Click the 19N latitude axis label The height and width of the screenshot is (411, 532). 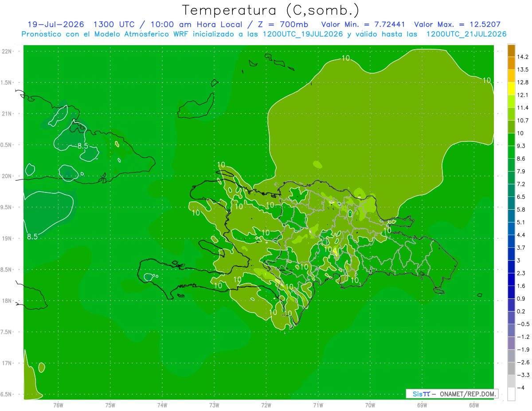(7, 239)
